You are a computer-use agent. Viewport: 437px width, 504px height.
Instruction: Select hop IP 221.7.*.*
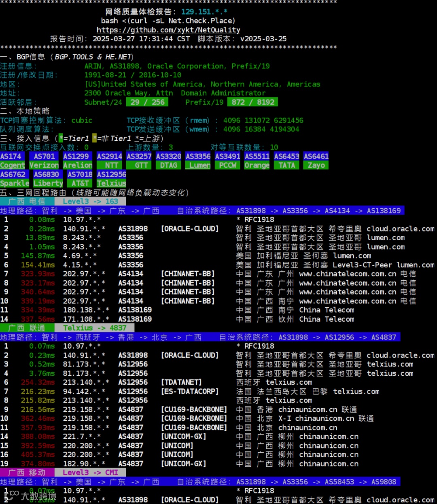tap(82, 436)
